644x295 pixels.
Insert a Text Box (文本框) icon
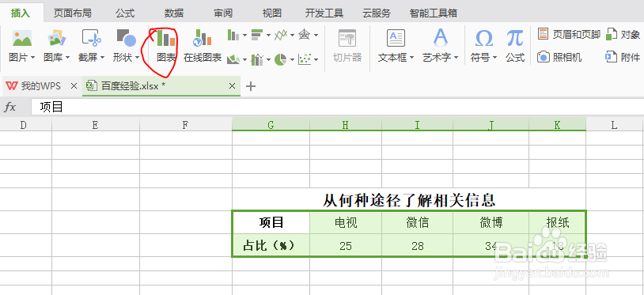click(x=396, y=38)
